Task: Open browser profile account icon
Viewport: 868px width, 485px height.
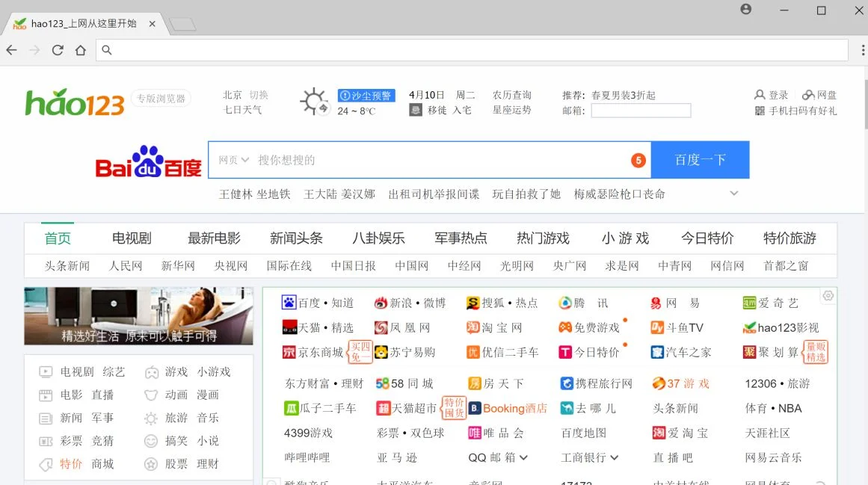Action: coord(745,10)
